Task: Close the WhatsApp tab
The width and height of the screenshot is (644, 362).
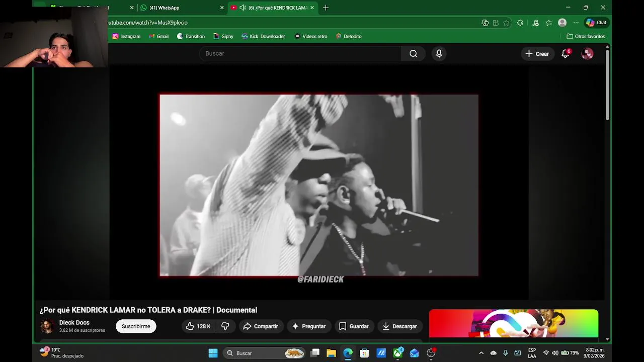Action: point(222,8)
